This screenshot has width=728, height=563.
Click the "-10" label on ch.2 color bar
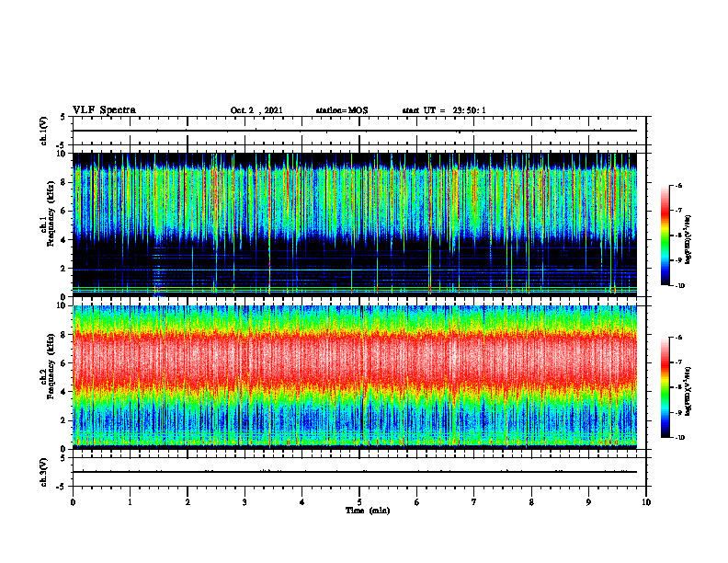pyautogui.click(x=679, y=438)
